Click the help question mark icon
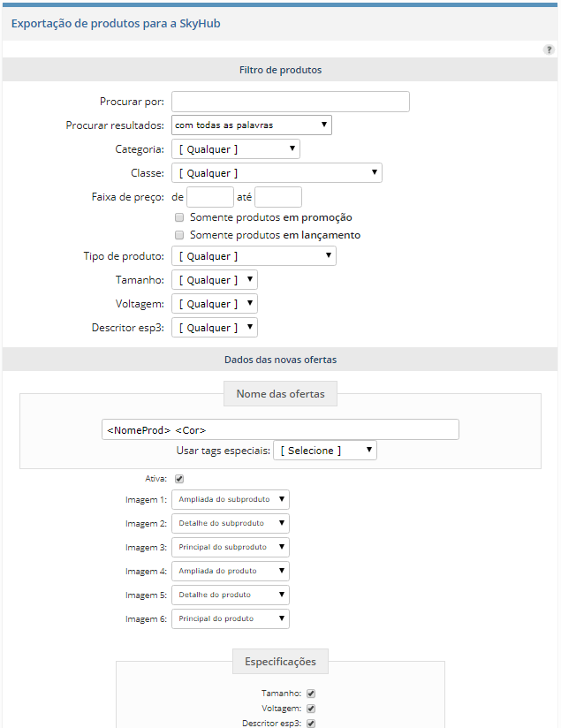Viewport: 561px width, 728px height. [549, 49]
